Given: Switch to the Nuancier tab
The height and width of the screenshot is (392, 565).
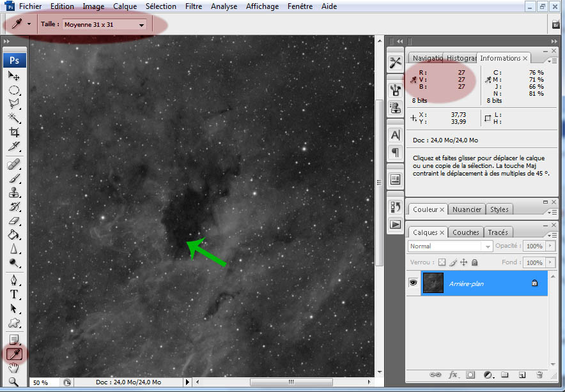Looking at the screenshot, I should [467, 209].
